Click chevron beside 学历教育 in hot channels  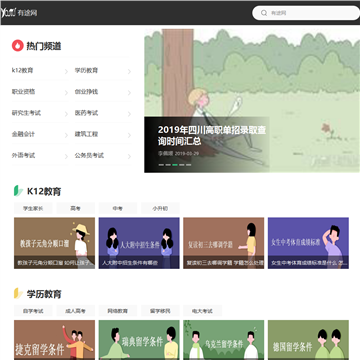[x=129, y=71]
